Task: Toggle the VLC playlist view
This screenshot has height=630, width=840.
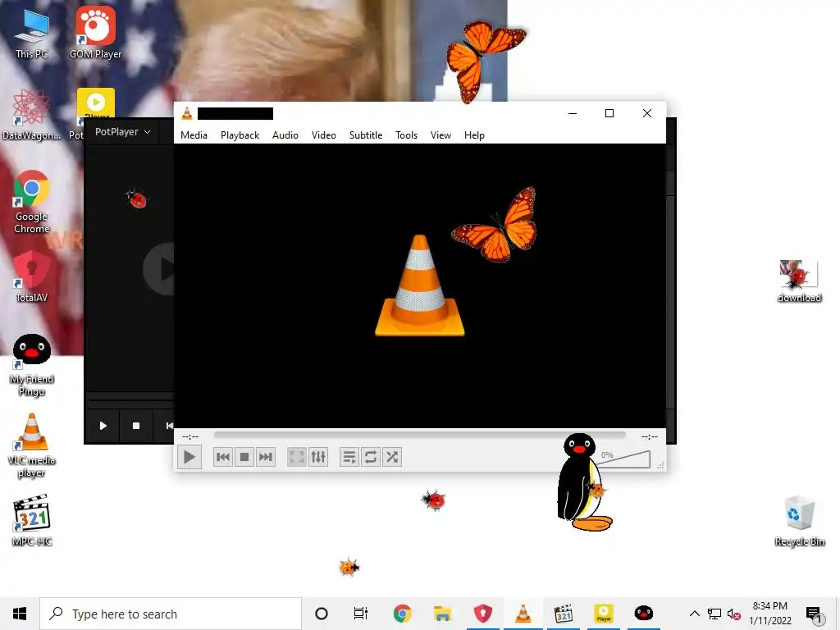Action: [349, 457]
